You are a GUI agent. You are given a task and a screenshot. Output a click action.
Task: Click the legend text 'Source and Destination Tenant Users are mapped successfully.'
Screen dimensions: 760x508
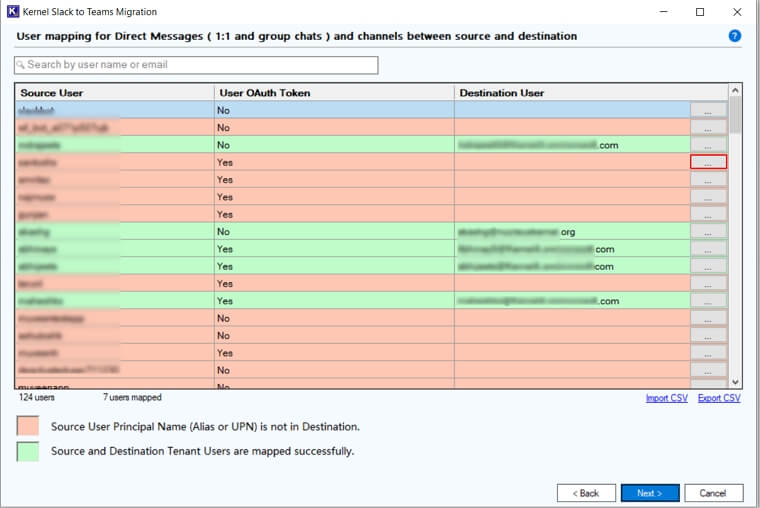pyautogui.click(x=203, y=451)
